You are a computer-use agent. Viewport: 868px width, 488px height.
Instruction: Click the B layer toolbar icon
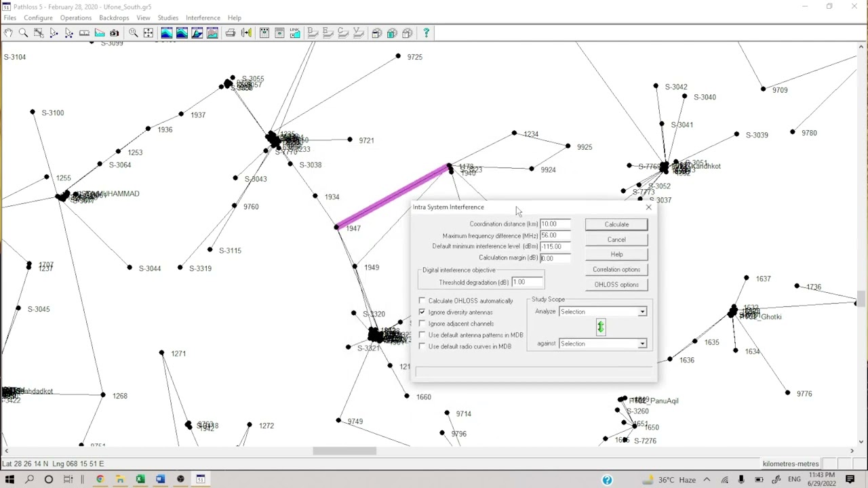point(313,33)
